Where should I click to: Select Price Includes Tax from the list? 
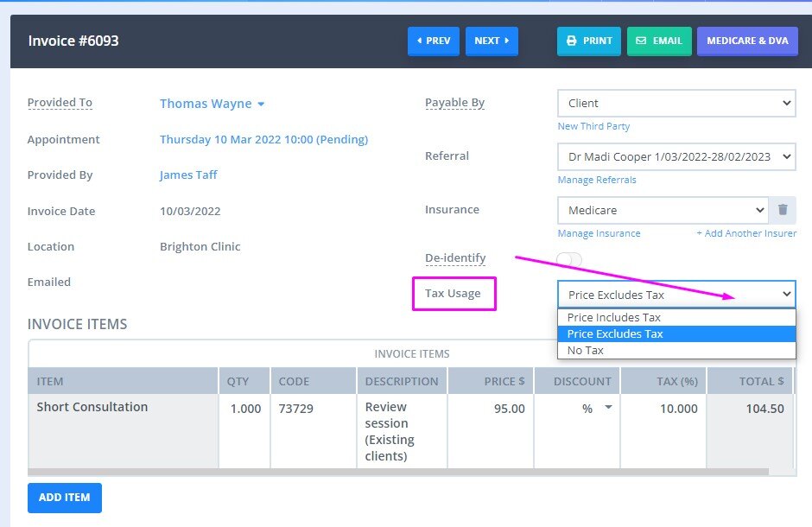[676, 317]
